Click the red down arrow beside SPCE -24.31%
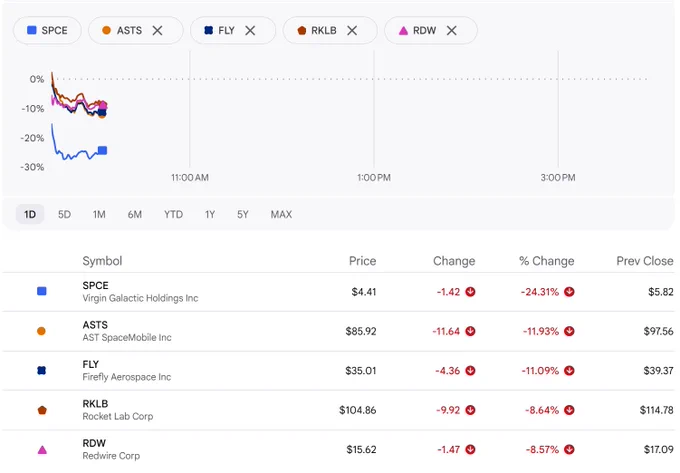This screenshot has height=473, width=680. tap(569, 292)
